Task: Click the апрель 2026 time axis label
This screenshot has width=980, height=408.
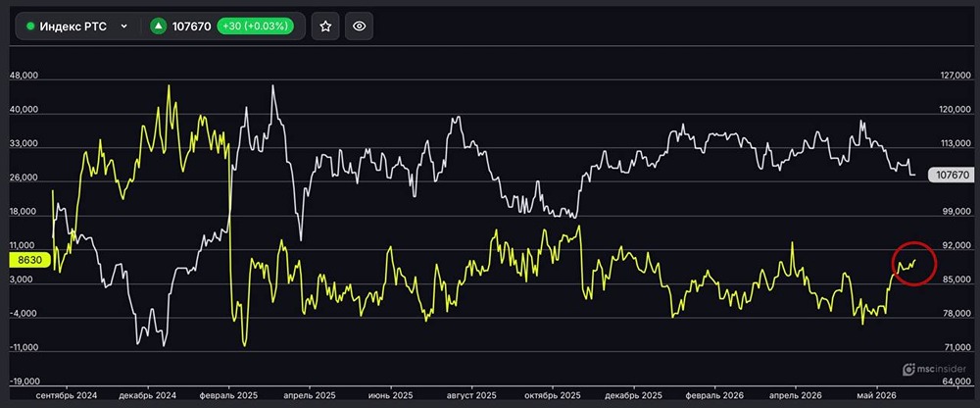Action: tap(795, 396)
